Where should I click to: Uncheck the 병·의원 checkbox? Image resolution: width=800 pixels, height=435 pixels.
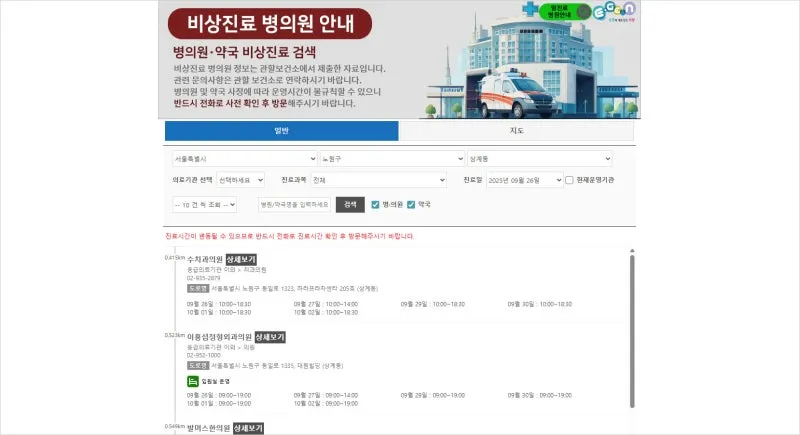[375, 204]
